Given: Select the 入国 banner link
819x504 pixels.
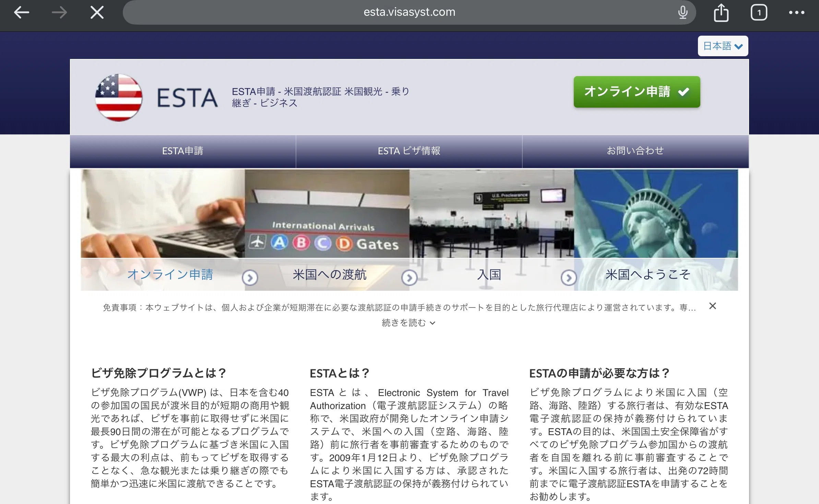Looking at the screenshot, I should [x=489, y=275].
